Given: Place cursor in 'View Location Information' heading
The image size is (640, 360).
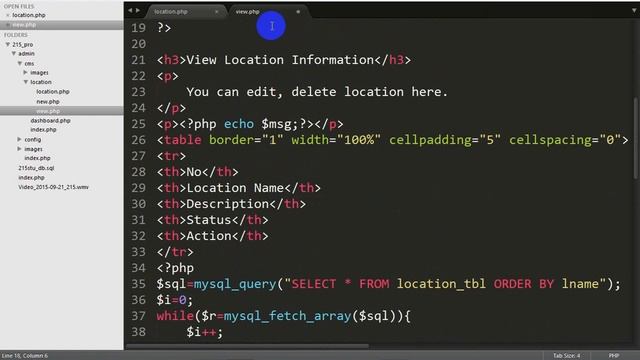Looking at the screenshot, I should (x=280, y=60).
